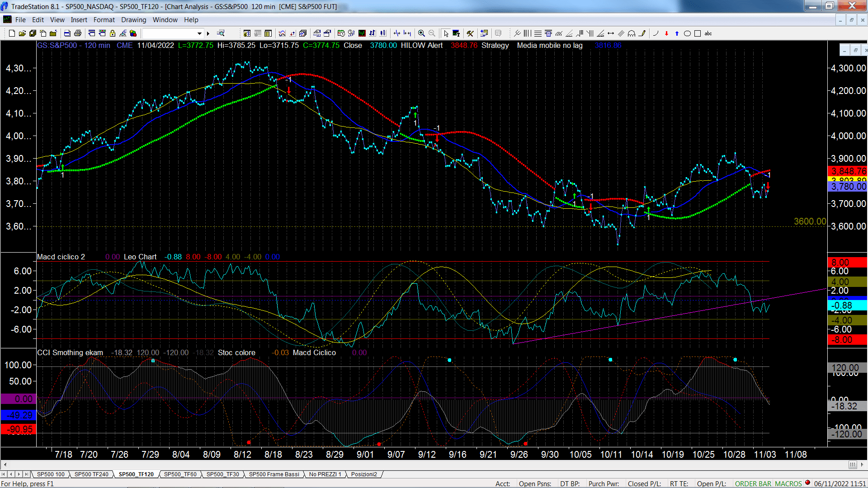The image size is (868, 488).
Task: Select the double-headed horizontal arrow tool
Action: (611, 33)
